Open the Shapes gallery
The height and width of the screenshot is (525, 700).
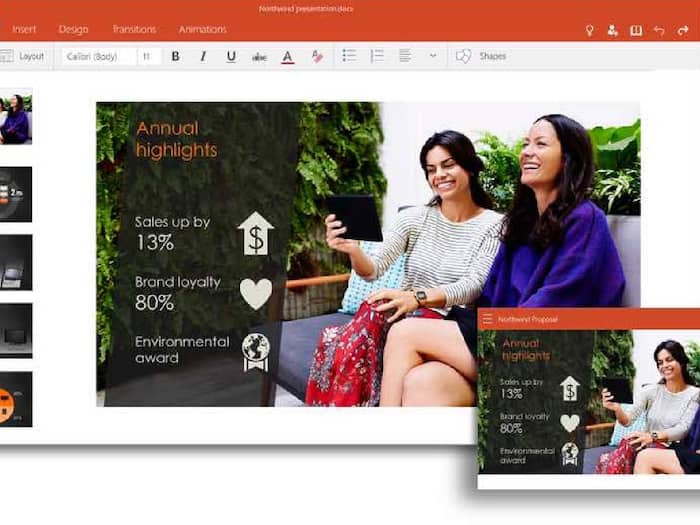(481, 57)
